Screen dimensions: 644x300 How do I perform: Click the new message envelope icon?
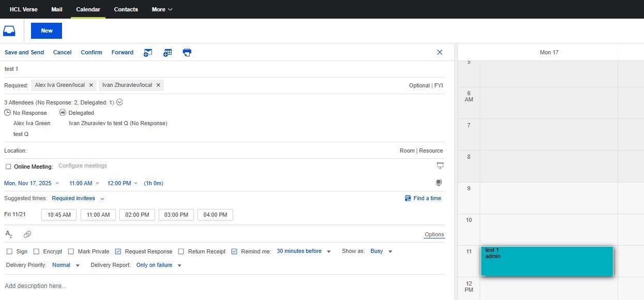[148, 52]
